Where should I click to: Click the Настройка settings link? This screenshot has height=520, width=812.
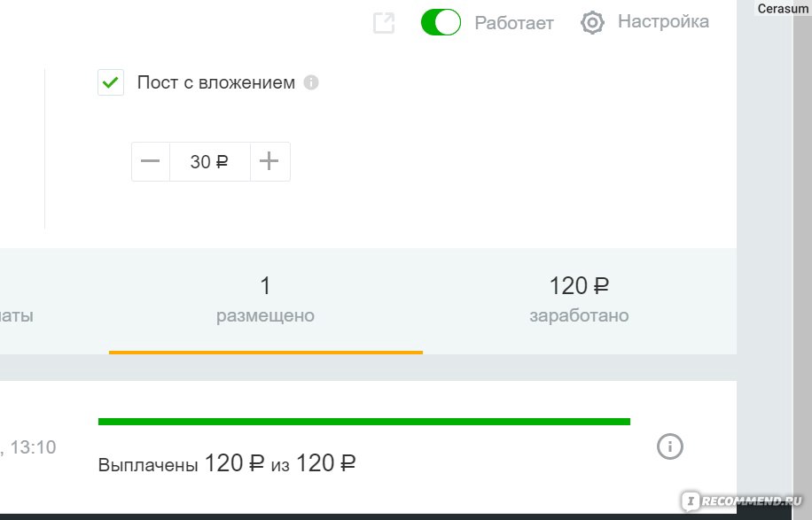pyautogui.click(x=663, y=22)
